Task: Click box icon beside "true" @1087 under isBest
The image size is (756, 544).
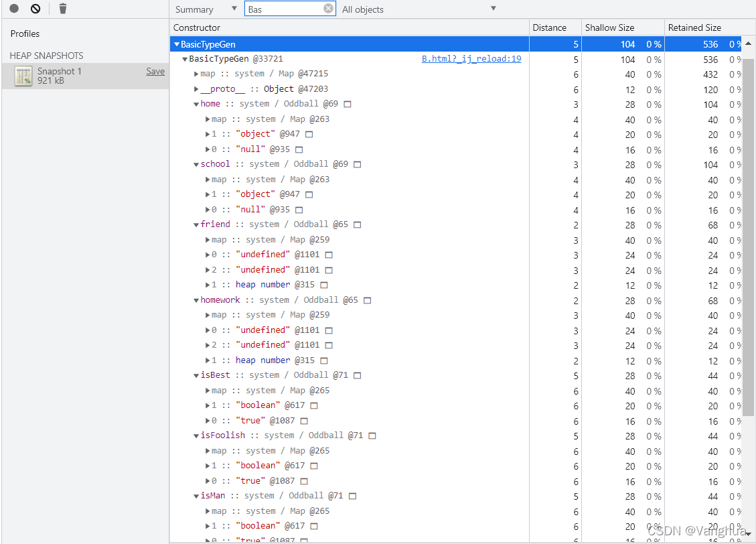Action: point(304,421)
